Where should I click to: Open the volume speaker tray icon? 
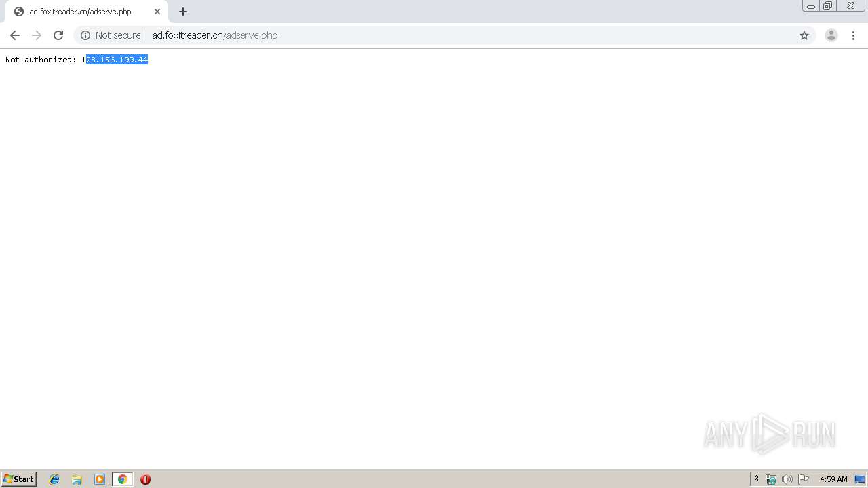click(x=787, y=479)
